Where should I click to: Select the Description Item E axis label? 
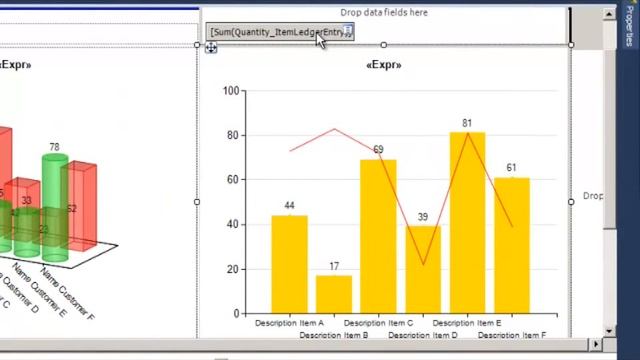coord(467,323)
